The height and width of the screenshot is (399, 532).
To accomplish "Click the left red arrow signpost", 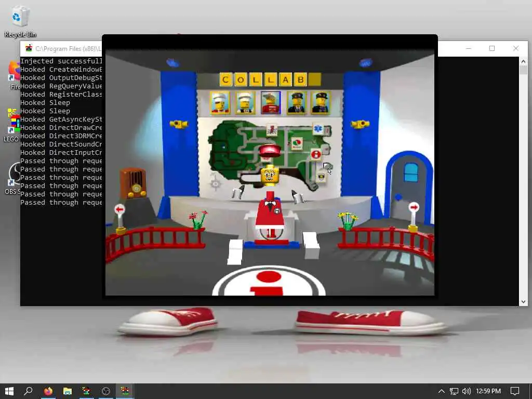I will [x=120, y=219].
